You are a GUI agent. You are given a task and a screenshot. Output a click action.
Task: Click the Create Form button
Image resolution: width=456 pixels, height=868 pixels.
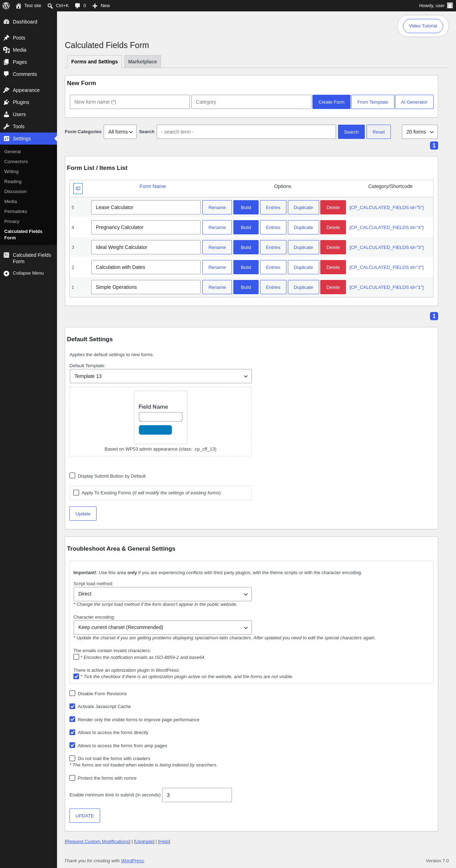(331, 102)
